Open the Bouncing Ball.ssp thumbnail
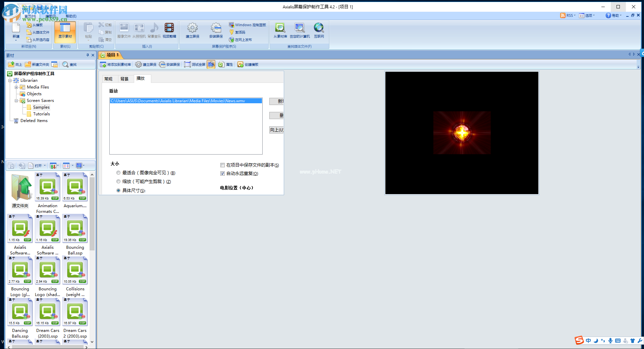This screenshot has width=644, height=349. point(75,228)
